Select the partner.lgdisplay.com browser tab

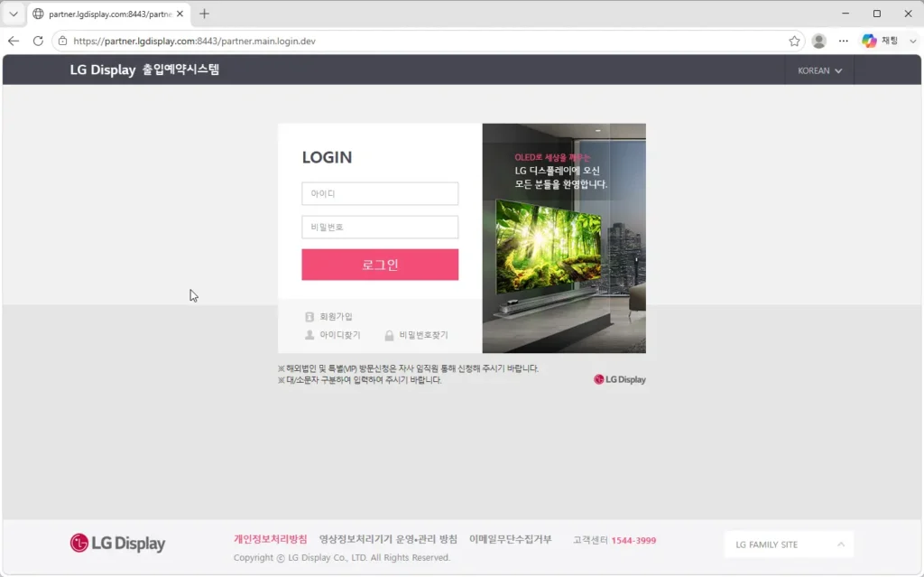(x=109, y=14)
